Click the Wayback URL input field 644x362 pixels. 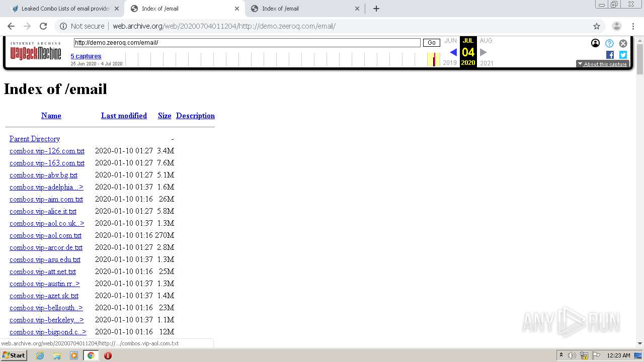(247, 43)
